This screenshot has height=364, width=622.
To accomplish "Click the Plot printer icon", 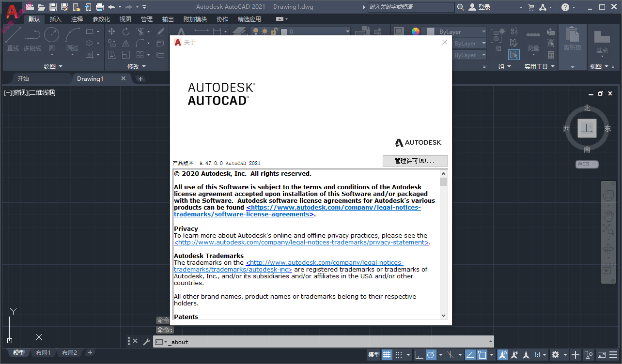I will click(100, 7).
